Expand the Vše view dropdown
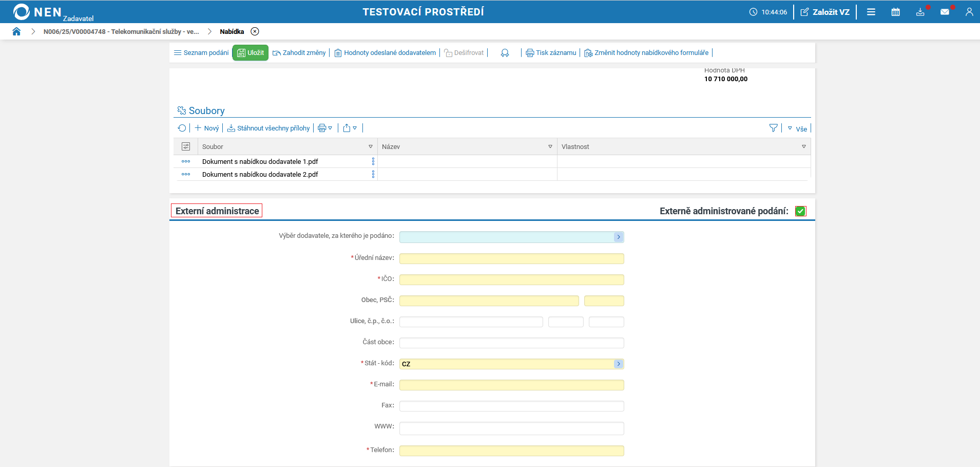 pyautogui.click(x=797, y=128)
